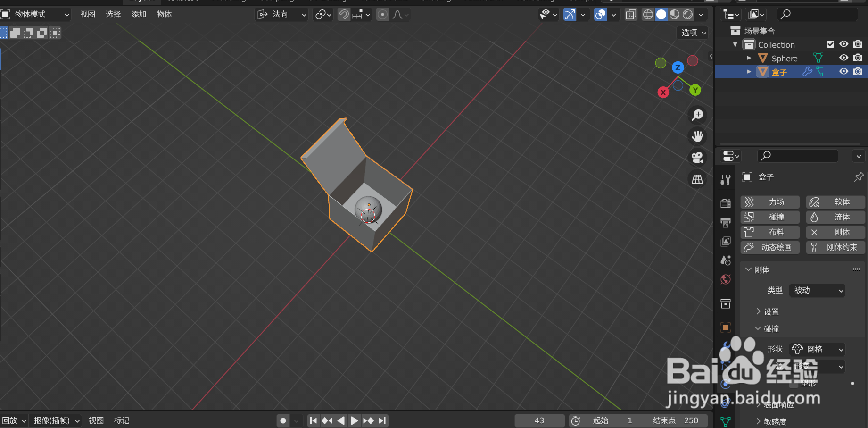Image resolution: width=868 pixels, height=428 pixels.
Task: Select material preview shading icon
Action: point(675,15)
